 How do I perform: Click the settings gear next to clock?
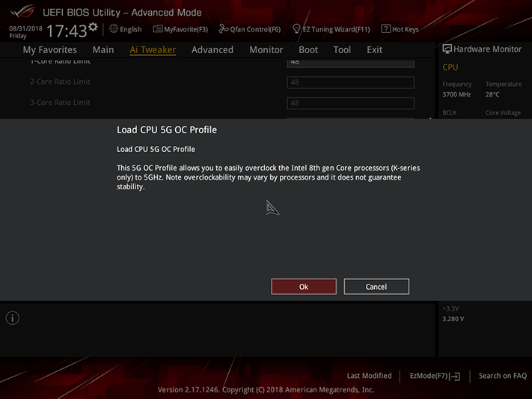tap(93, 27)
